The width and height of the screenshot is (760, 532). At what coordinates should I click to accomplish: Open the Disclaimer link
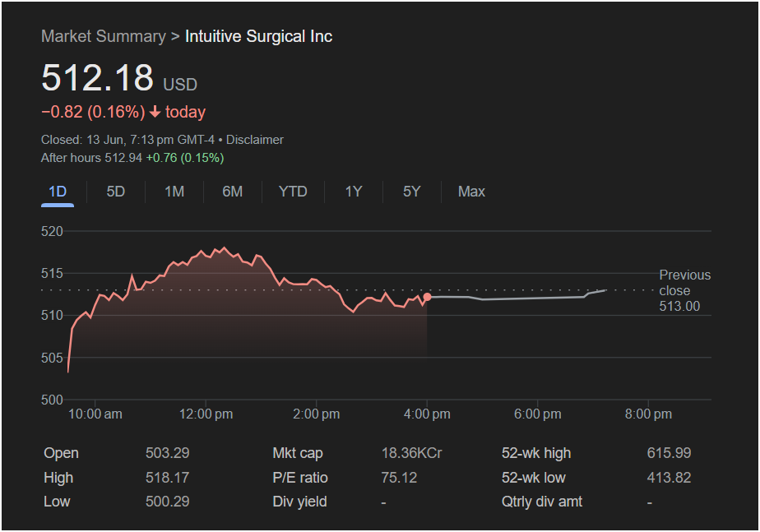tap(255, 140)
